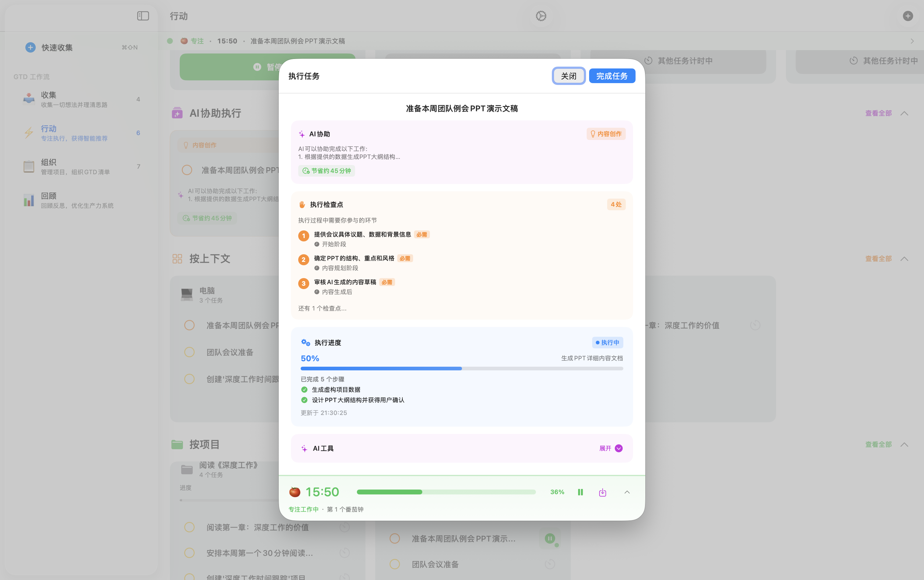Mark 阅读第一章：深度工作的价值 as complete
This screenshot has height=580, width=924.
coord(189,527)
